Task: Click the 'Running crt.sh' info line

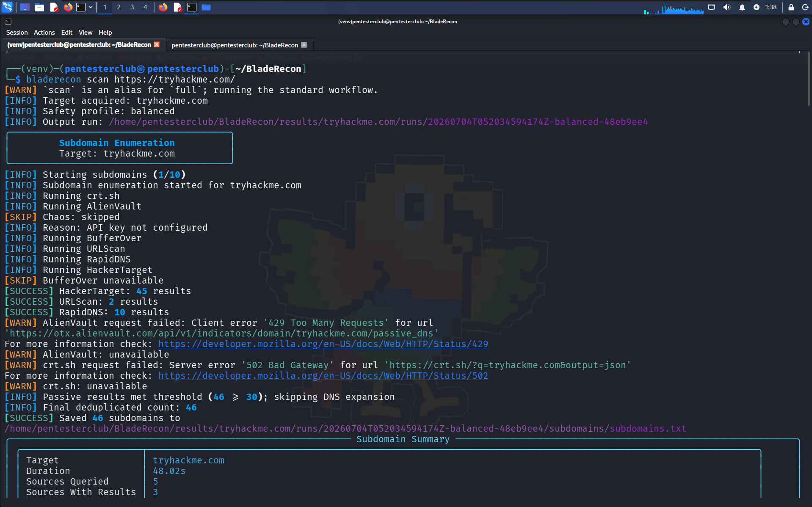Action: click(62, 196)
